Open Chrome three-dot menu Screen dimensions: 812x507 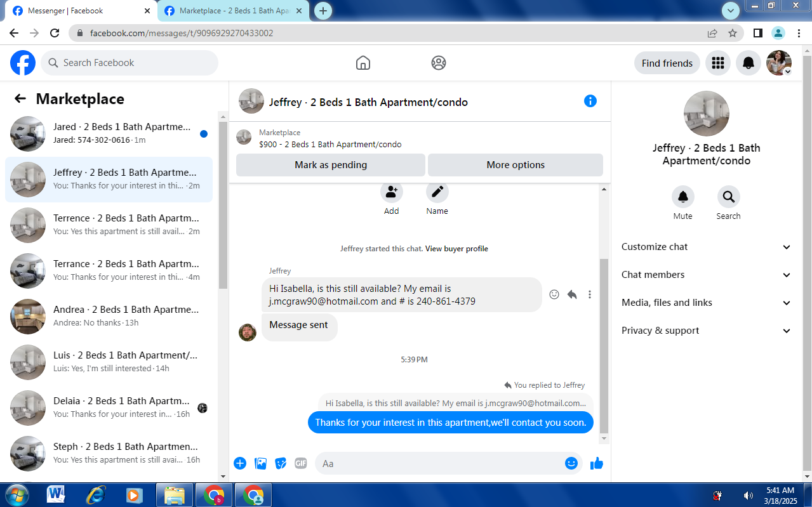coord(799,33)
